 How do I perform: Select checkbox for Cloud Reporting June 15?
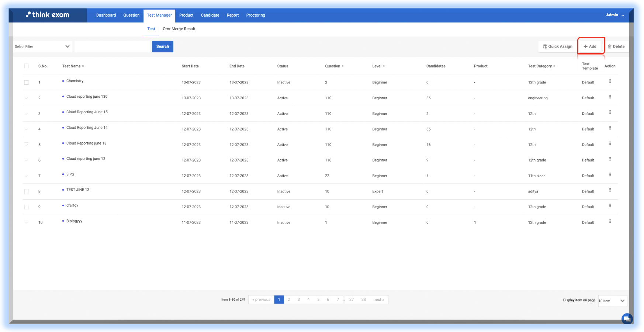point(26,114)
